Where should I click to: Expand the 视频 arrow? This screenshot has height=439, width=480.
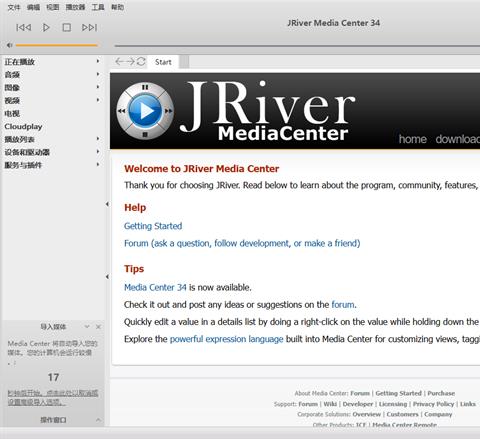[x=98, y=100]
